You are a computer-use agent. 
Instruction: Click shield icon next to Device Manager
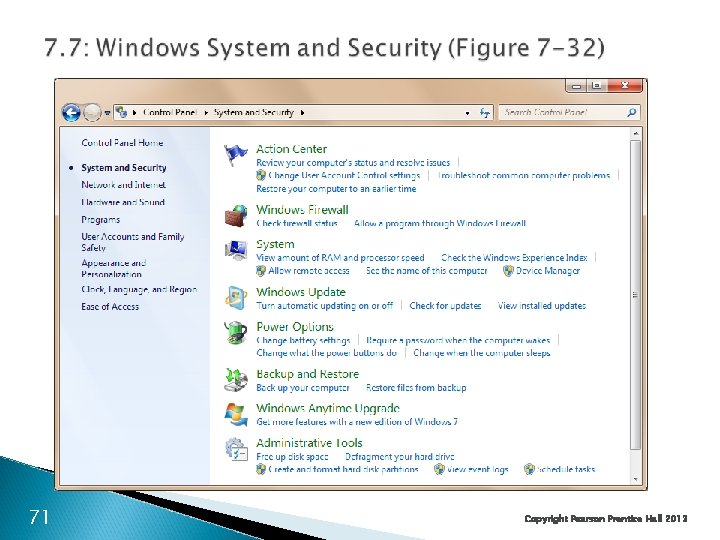click(x=508, y=271)
